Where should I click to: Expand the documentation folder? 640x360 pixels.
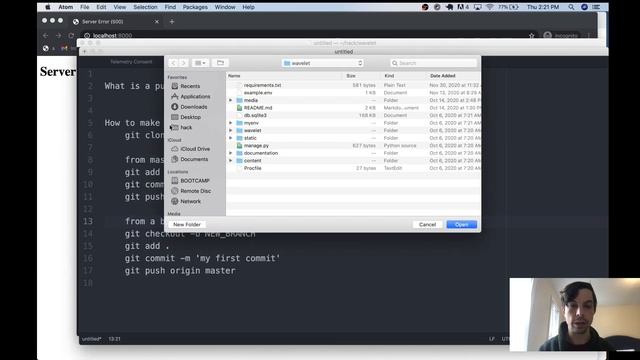coord(231,153)
